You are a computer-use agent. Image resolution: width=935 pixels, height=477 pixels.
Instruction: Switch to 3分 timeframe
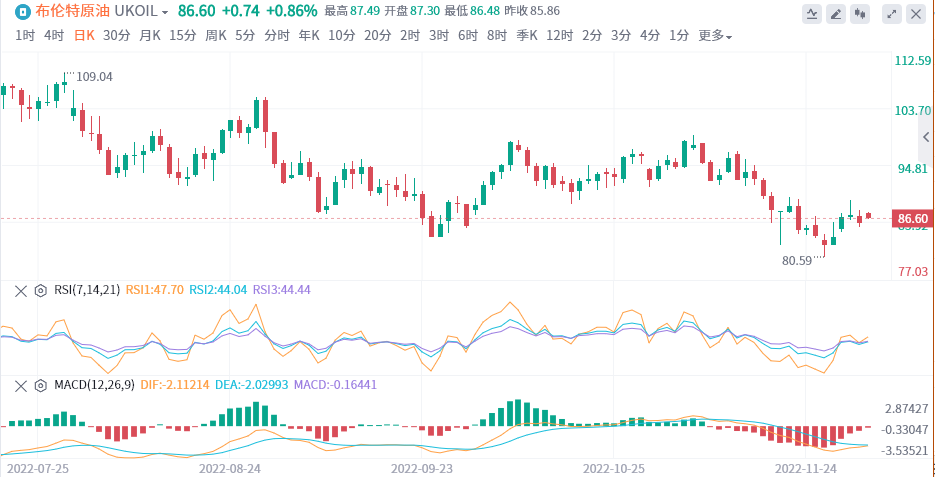(x=621, y=36)
